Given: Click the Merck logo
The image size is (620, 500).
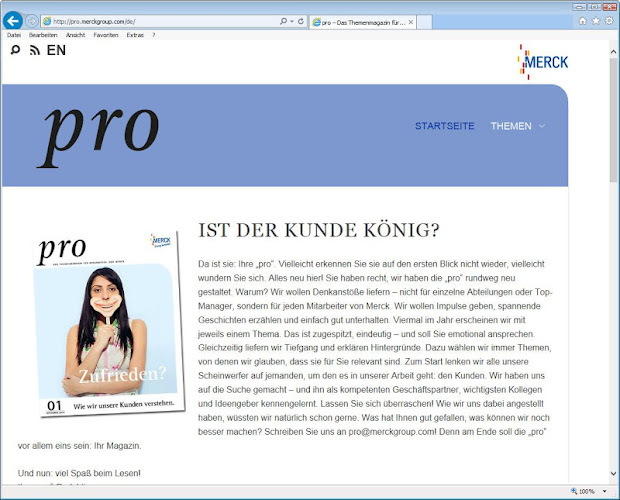Looking at the screenshot, I should coord(543,62).
